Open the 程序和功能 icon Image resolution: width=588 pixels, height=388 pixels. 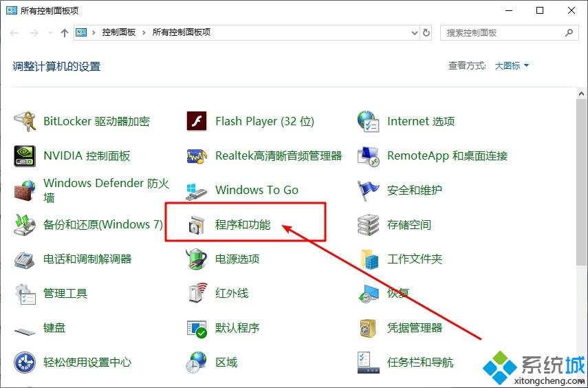pos(197,225)
